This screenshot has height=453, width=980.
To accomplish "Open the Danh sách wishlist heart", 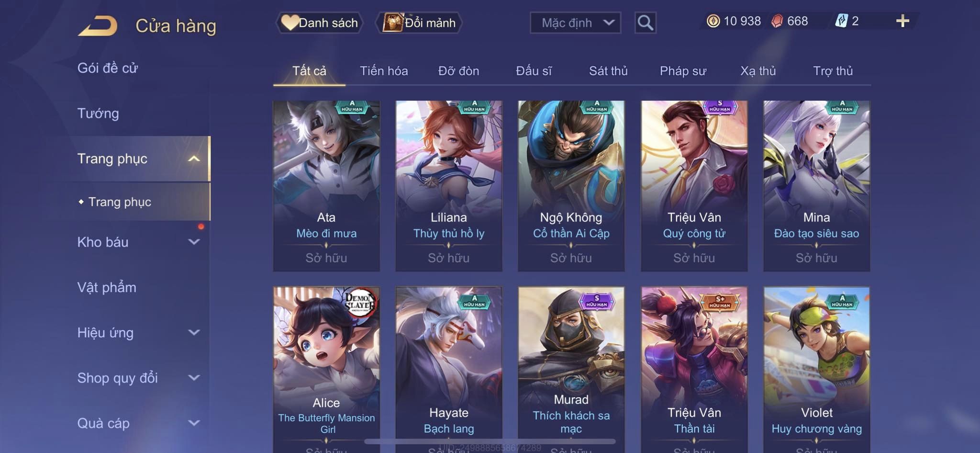I will point(290,23).
